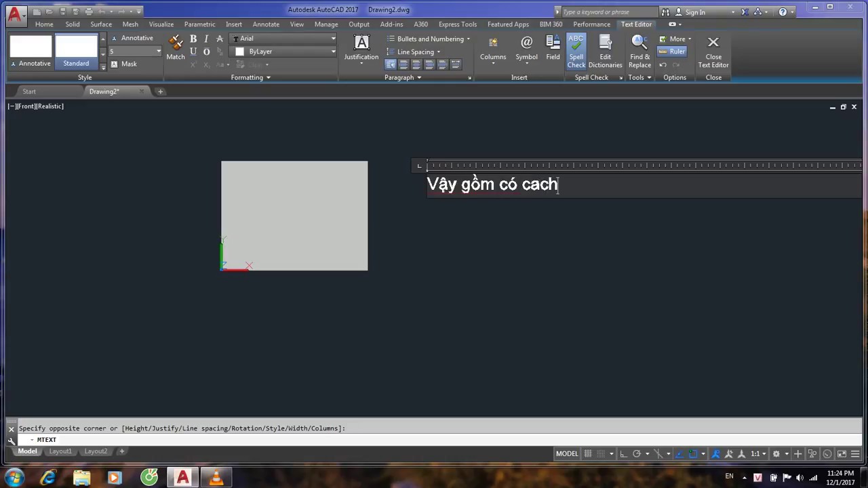Expand the Formatting panel
This screenshot has height=488, width=868.
point(250,77)
